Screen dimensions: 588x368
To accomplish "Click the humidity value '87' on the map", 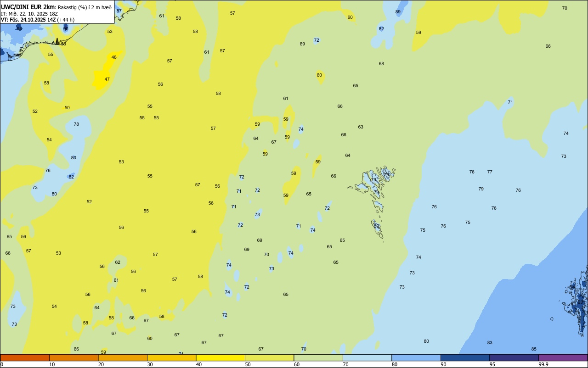I will (119, 11).
